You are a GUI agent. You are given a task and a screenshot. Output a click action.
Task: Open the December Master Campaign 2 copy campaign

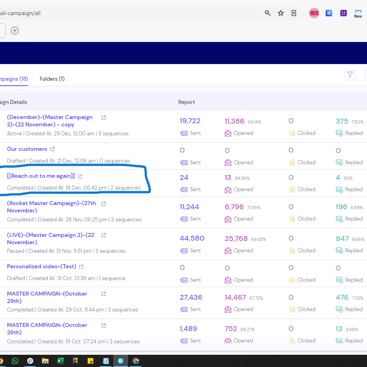[50, 121]
